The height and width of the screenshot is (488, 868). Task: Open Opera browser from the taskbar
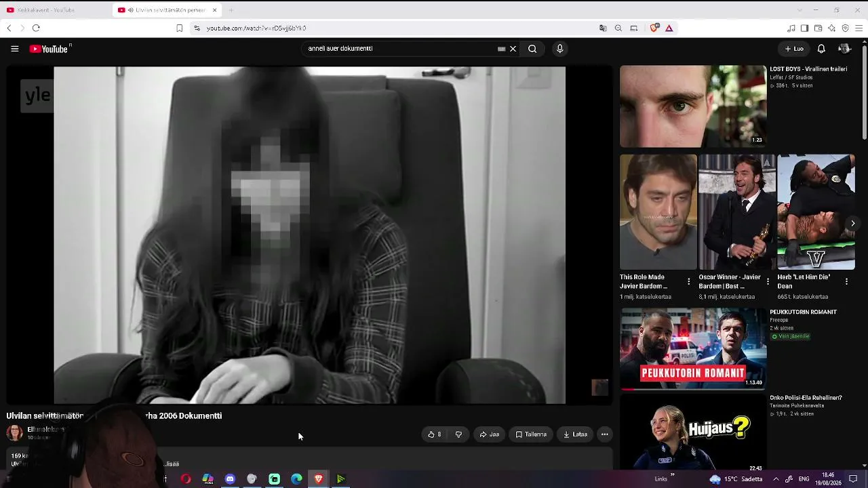[186, 479]
